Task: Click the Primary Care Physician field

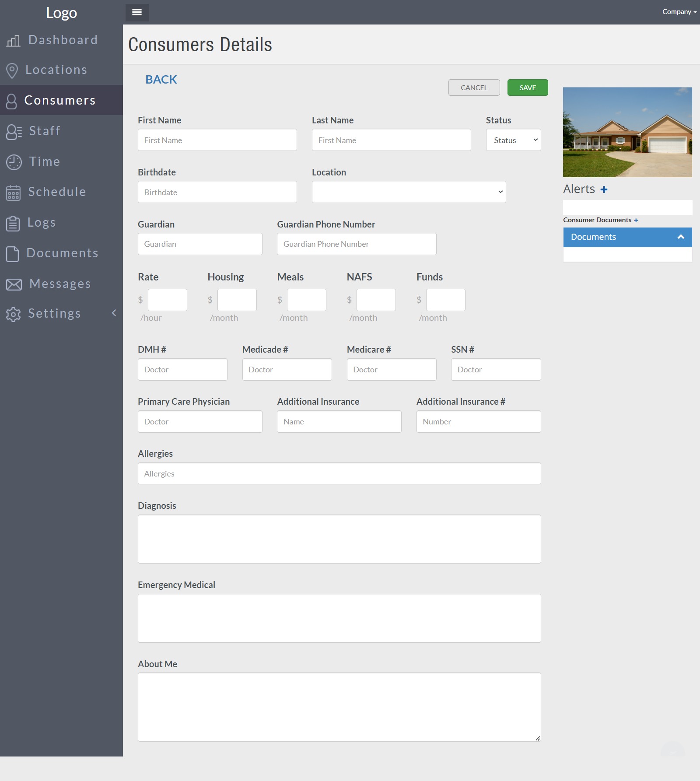Action: pos(200,422)
